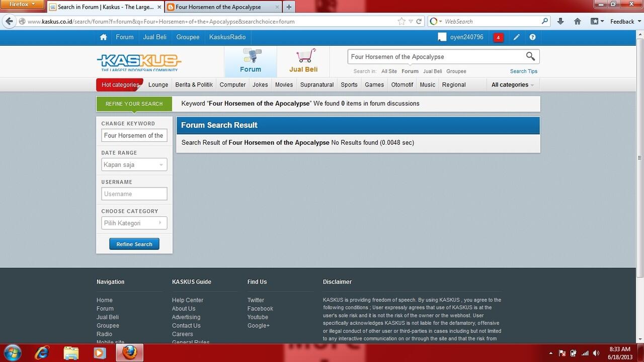Open the URL history dropdown arrow
This screenshot has width=644, height=362.
pyautogui.click(x=411, y=22)
